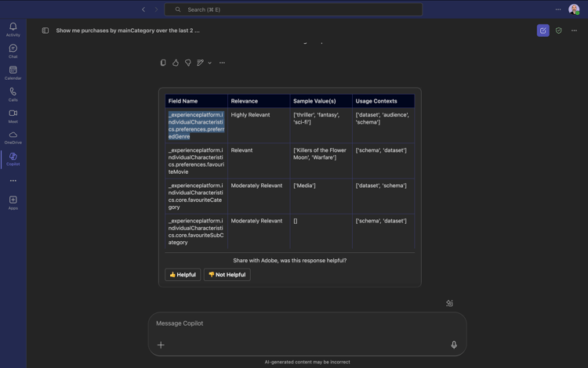Click the Not Helpful button

(227, 274)
